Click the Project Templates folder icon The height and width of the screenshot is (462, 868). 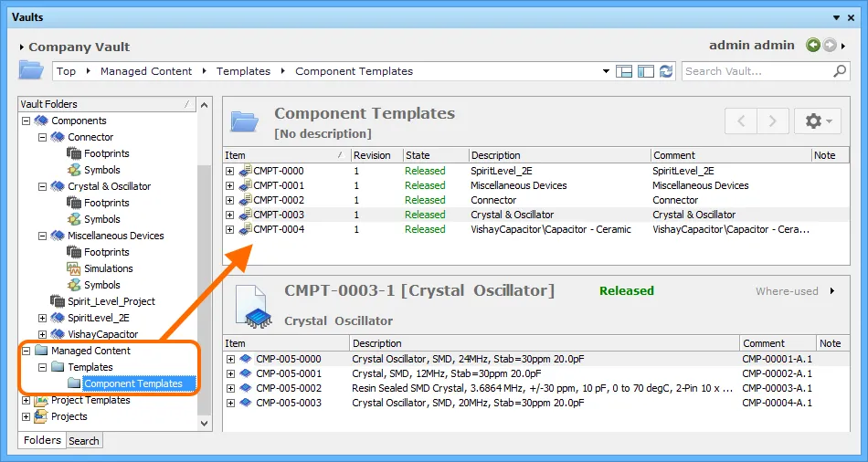(x=41, y=400)
